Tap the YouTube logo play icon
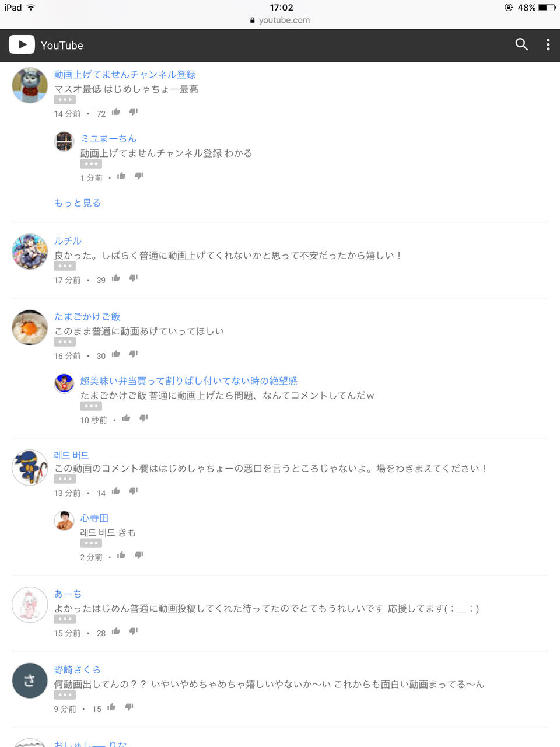This screenshot has height=747, width=560. pyautogui.click(x=22, y=44)
